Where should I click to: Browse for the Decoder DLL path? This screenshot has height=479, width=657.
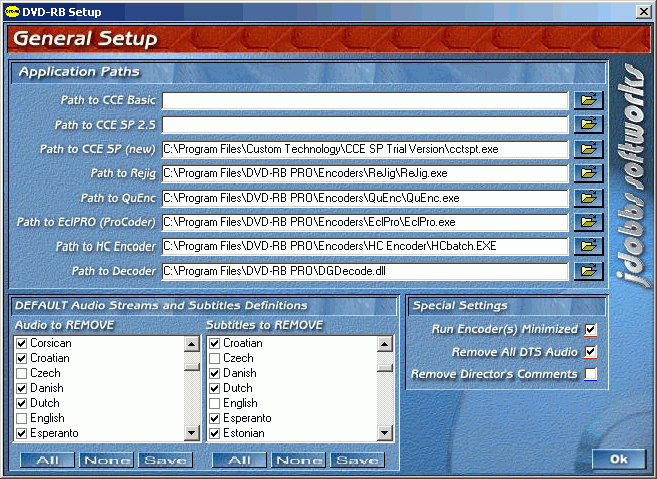(588, 271)
